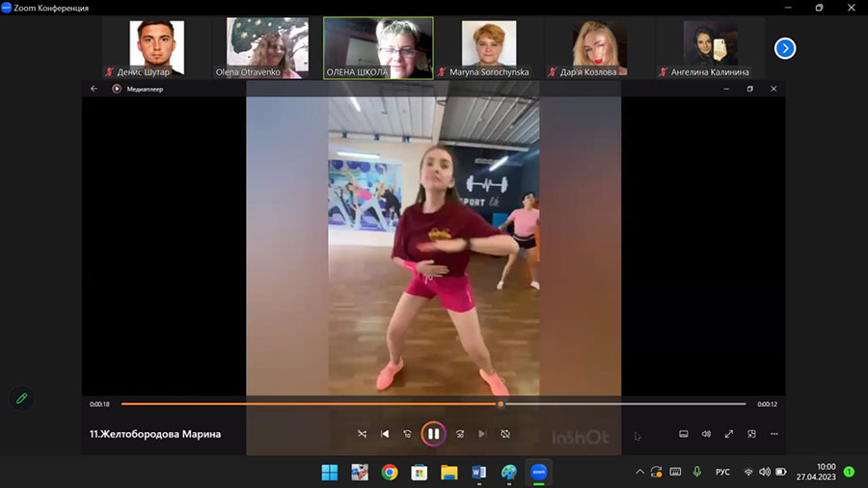
Task: Go to previous track
Action: click(x=385, y=434)
